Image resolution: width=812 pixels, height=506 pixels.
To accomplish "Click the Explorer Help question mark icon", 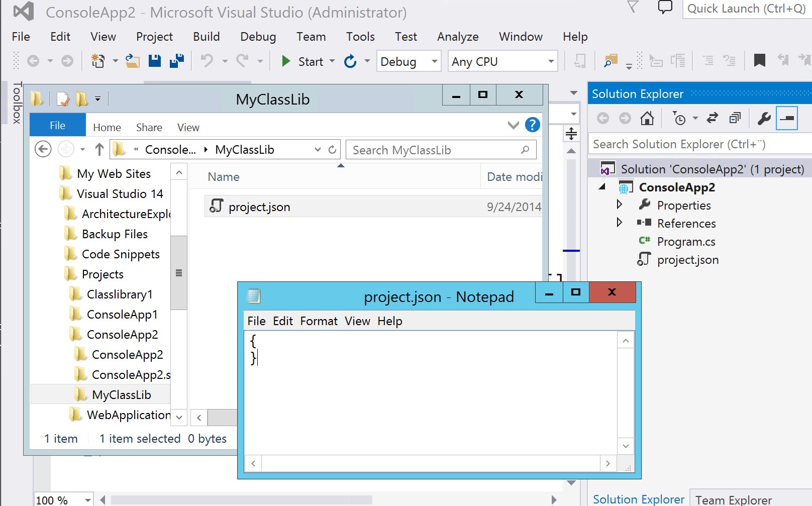I will (x=533, y=125).
